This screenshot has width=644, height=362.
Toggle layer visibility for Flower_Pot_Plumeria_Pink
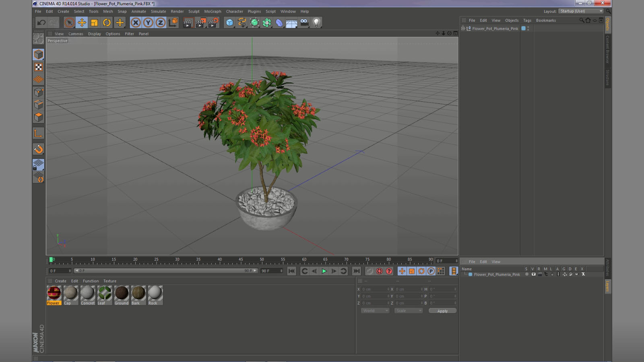(533, 274)
